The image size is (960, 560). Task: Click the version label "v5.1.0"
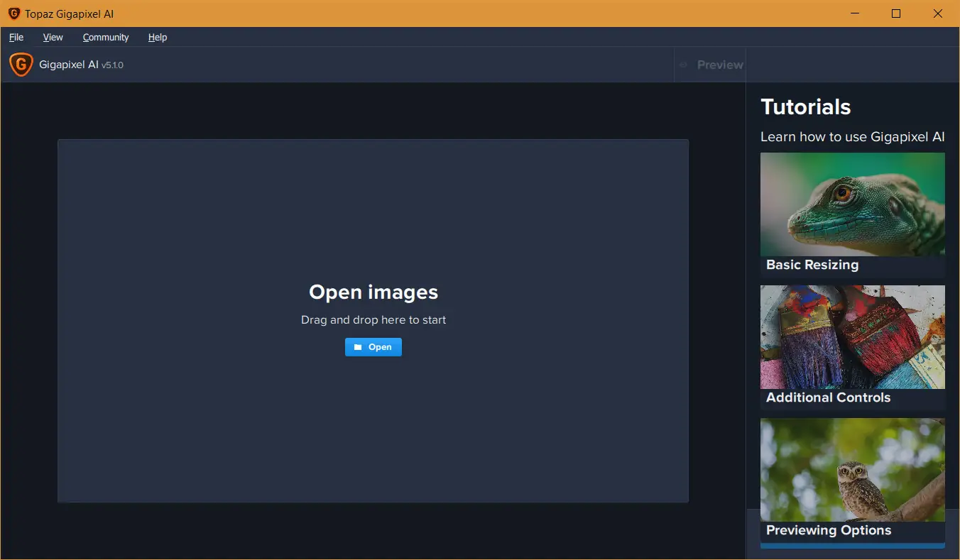tap(112, 65)
